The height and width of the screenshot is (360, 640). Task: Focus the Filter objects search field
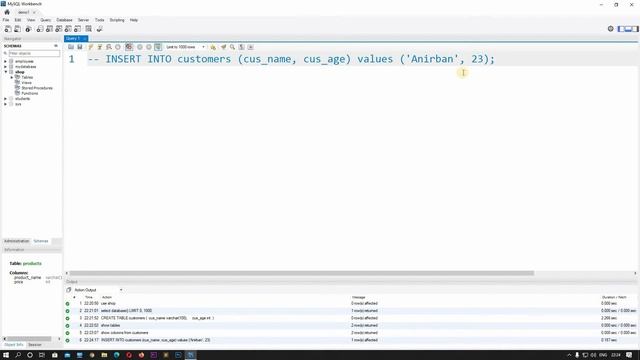click(x=34, y=53)
